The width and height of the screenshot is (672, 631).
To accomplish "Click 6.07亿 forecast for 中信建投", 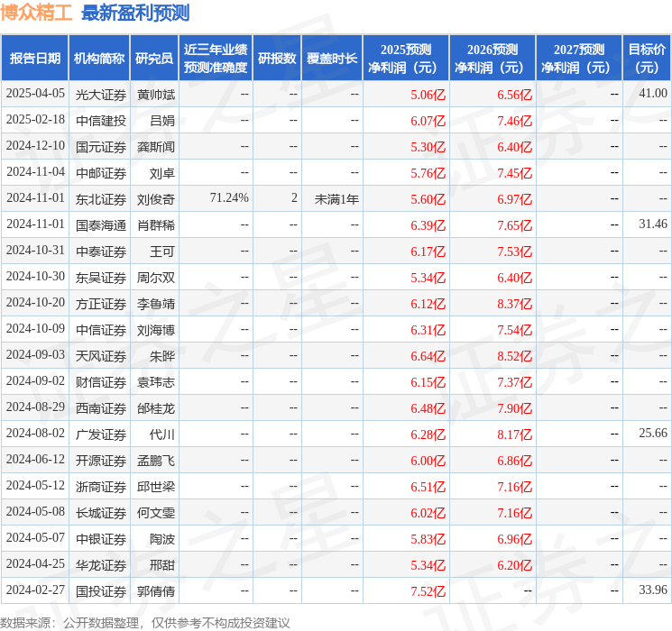I will coord(428,121).
